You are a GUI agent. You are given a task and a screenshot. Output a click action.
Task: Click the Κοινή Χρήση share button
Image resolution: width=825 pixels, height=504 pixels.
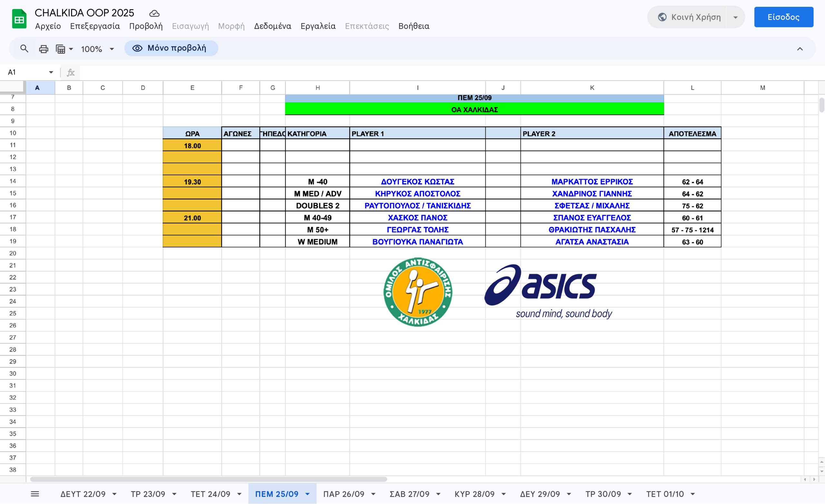click(689, 17)
